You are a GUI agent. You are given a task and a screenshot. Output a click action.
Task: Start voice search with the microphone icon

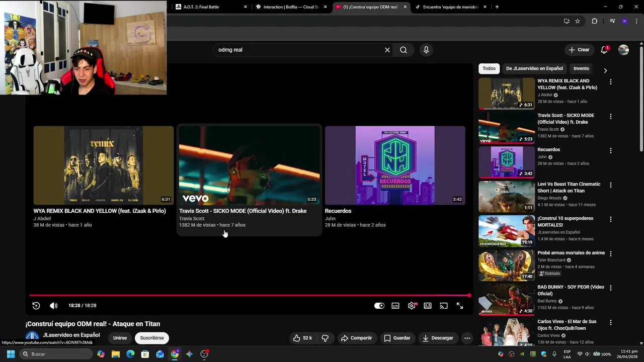426,50
